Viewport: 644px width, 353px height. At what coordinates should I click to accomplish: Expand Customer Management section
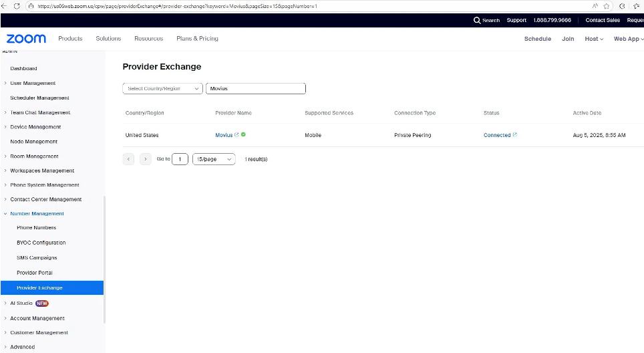click(x=5, y=332)
